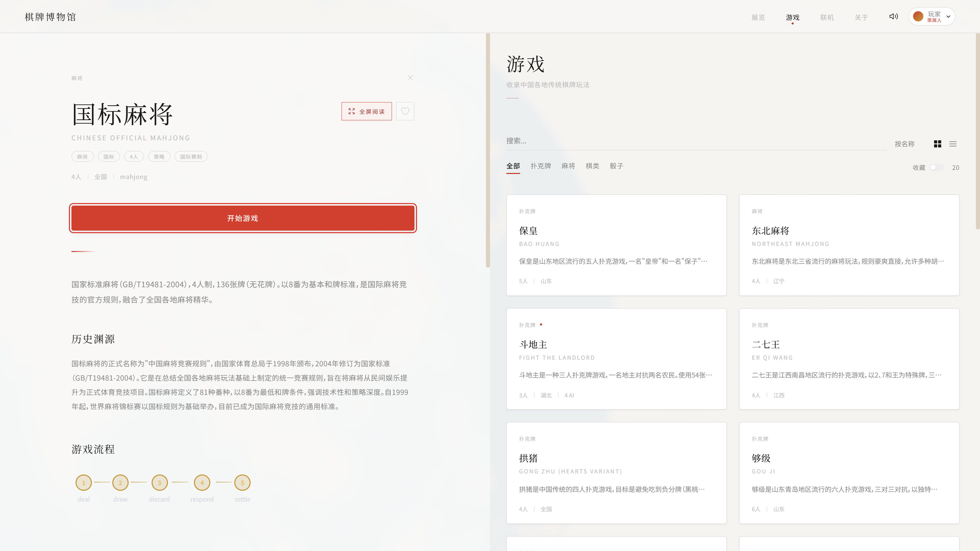
Task: Click the 棋牌博物馆 site logo
Action: point(50,17)
